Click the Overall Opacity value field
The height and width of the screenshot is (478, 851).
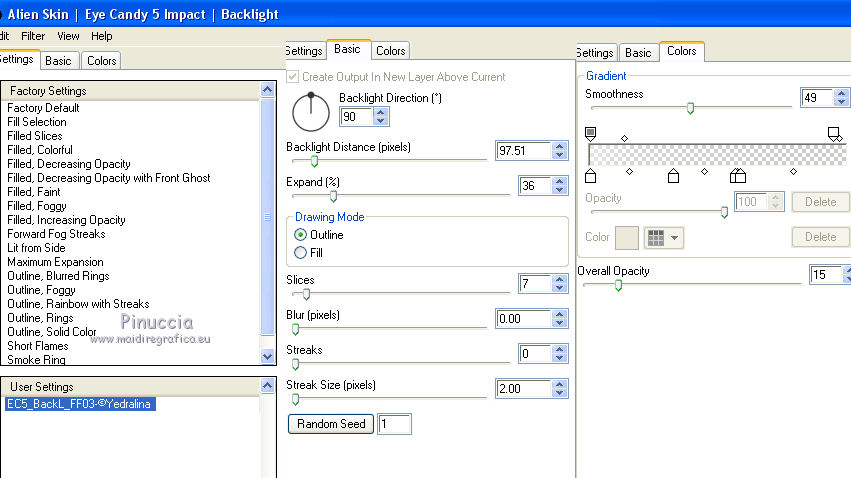[825, 275]
